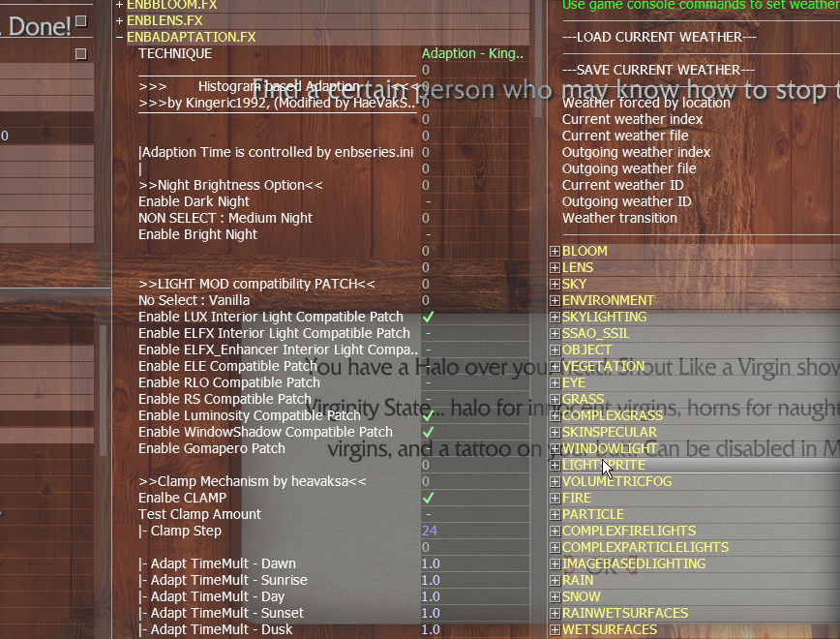
Task: Toggle Enable Bright Night option
Action: 428,235
